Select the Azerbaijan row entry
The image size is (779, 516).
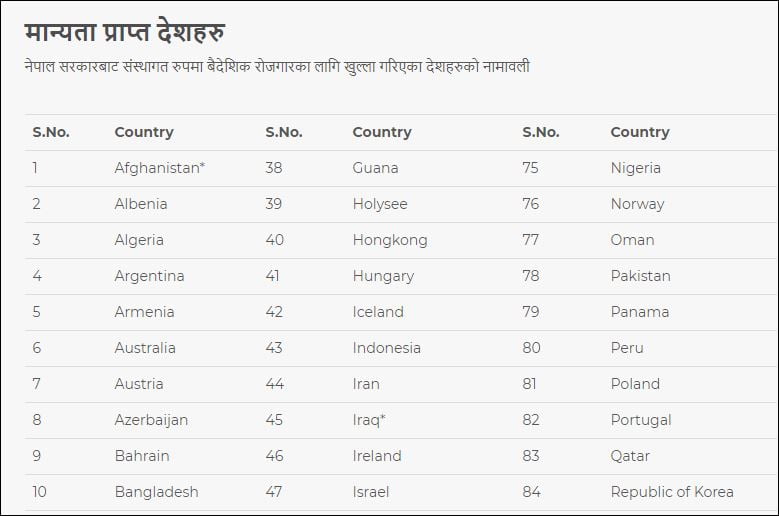coord(151,420)
